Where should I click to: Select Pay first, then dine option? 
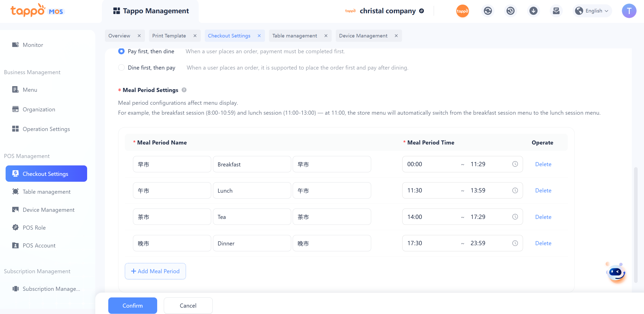122,51
